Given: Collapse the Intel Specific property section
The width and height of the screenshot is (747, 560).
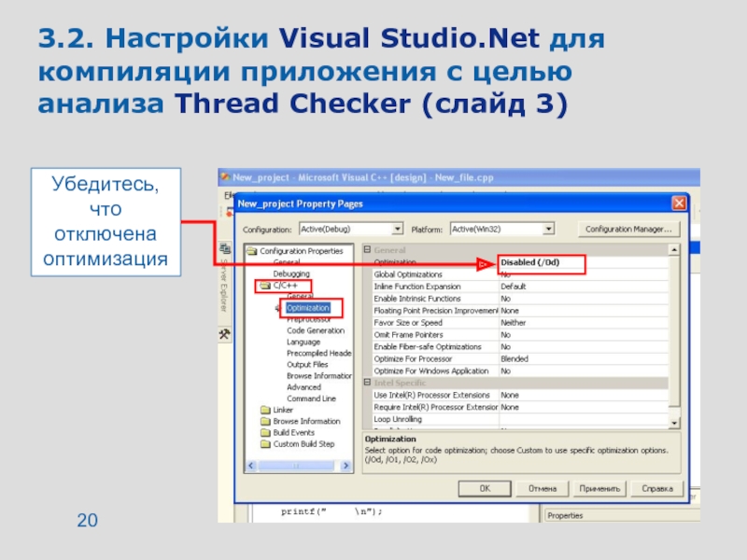Looking at the screenshot, I should coord(367,383).
